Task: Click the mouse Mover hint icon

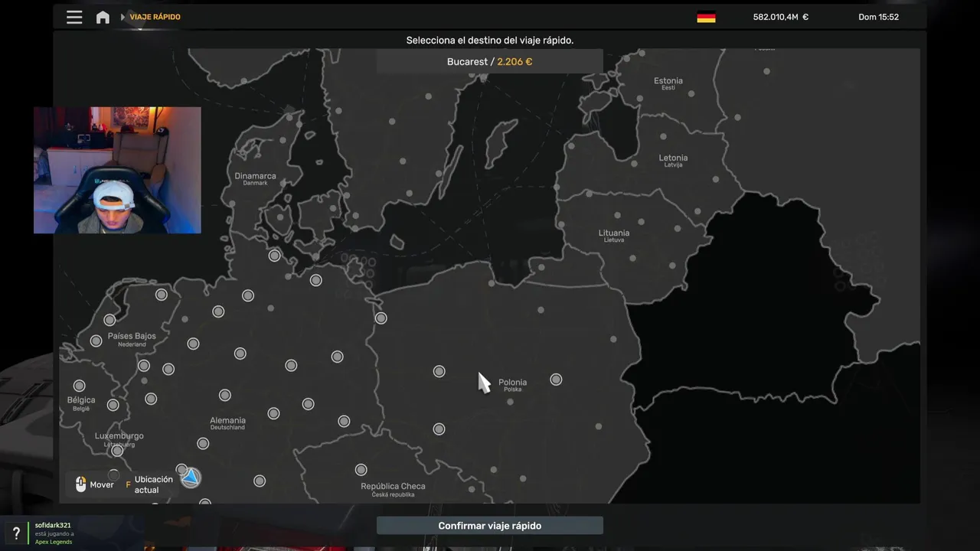Action: [x=80, y=484]
